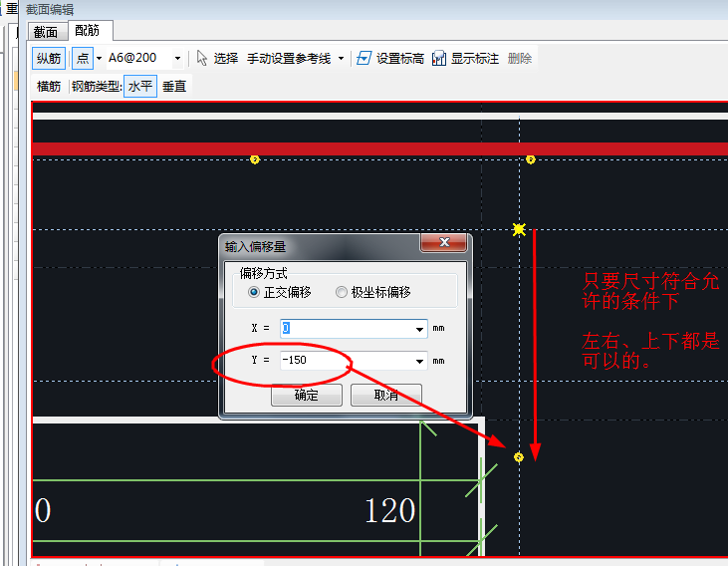The image size is (728, 566).
Task: Click the 120 dimension text
Action: (390, 511)
